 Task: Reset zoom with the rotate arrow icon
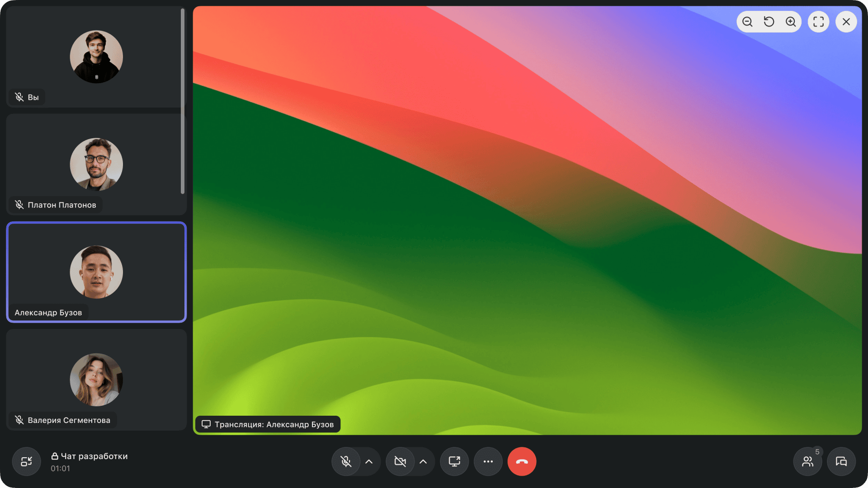click(x=769, y=22)
